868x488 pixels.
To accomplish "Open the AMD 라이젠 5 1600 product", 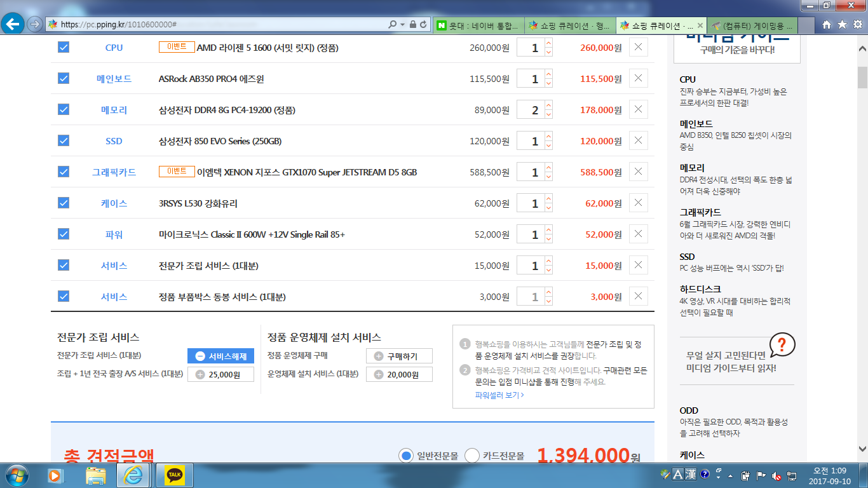I will (x=268, y=48).
